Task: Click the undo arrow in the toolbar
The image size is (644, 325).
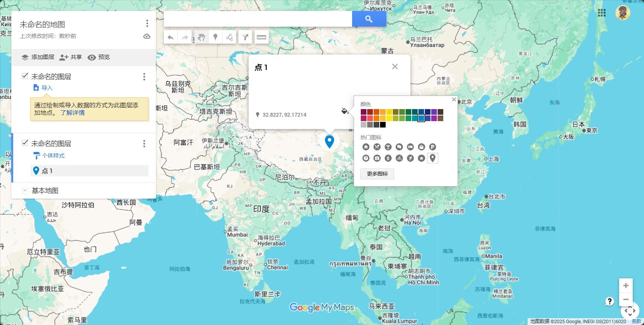Action: click(171, 37)
